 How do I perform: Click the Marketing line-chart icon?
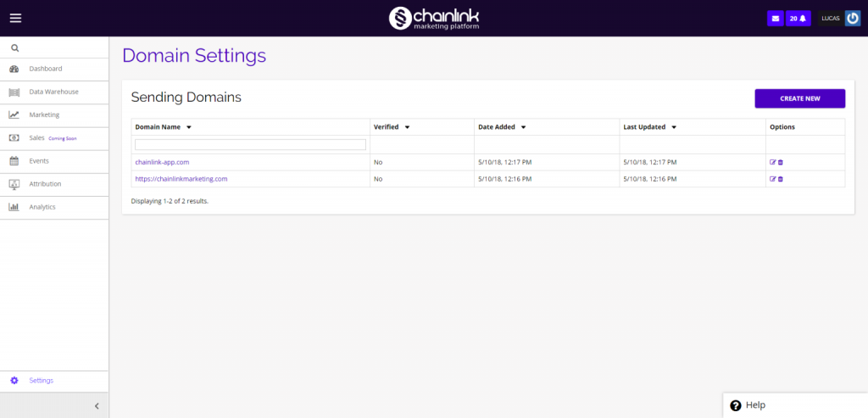14,115
